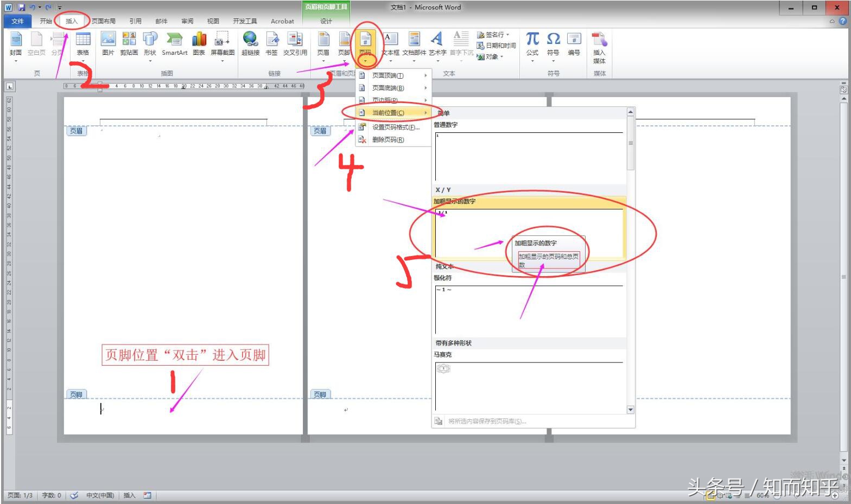Screen dimensions: 851x504
Task: Open the 审阅 ribbon tab
Action: [187, 21]
